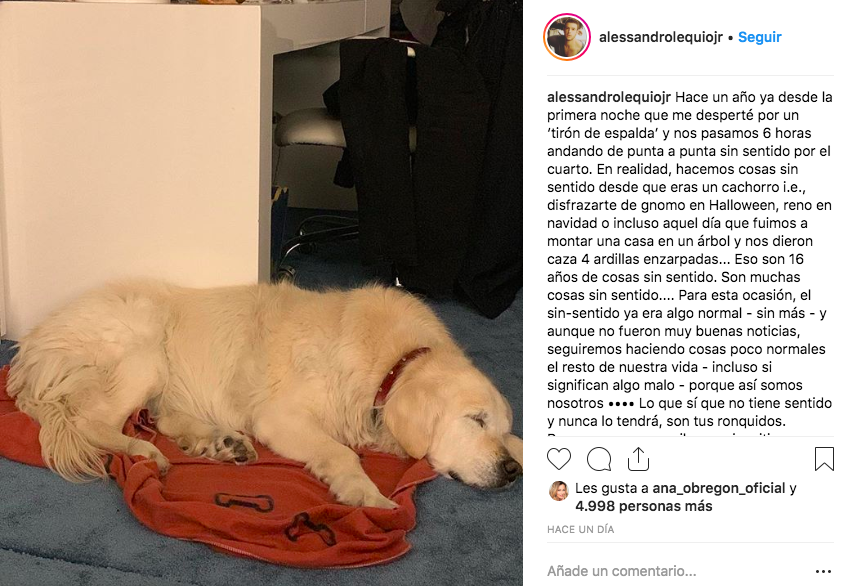Click alessandrolequiojr profile picture avatar
858x586 pixels.
[x=567, y=37]
